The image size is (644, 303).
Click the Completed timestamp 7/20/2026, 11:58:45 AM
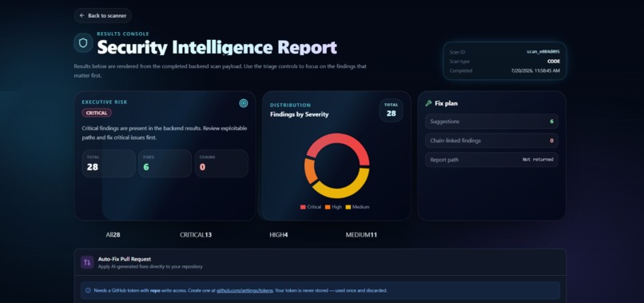pos(535,70)
